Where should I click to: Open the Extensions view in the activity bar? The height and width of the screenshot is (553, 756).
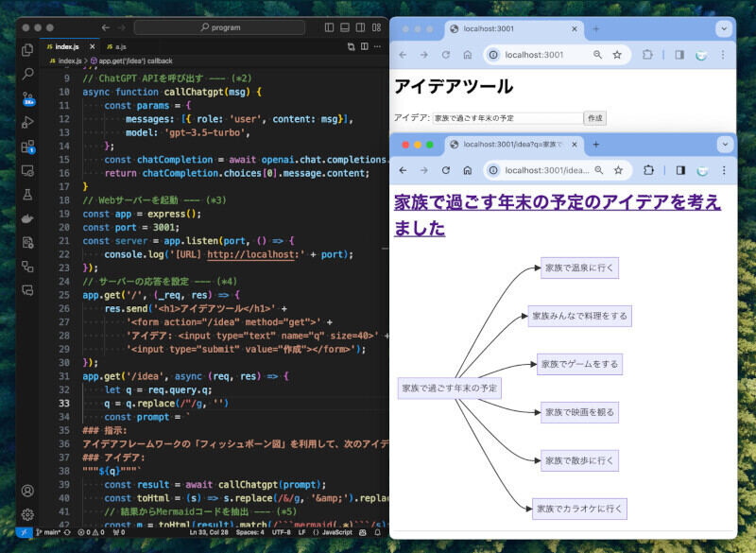[27, 146]
